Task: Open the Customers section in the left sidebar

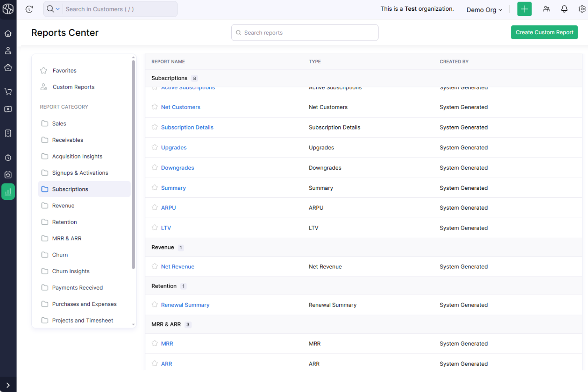Action: click(x=8, y=50)
